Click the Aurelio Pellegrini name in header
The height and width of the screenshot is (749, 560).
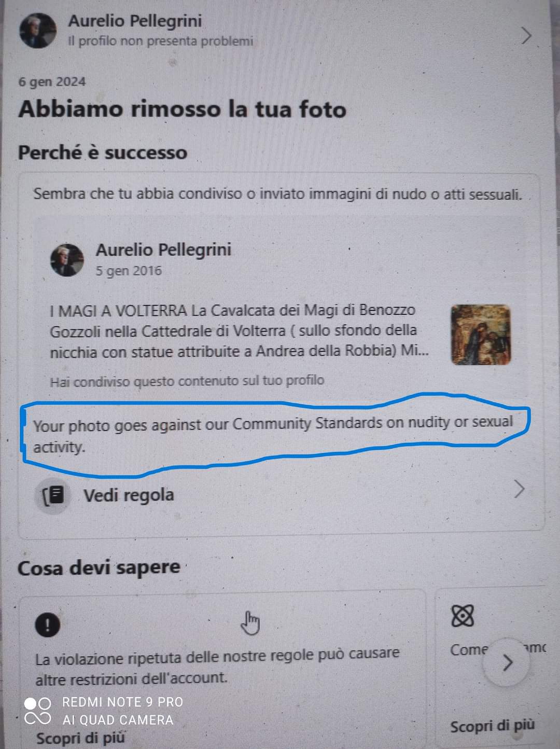click(135, 21)
